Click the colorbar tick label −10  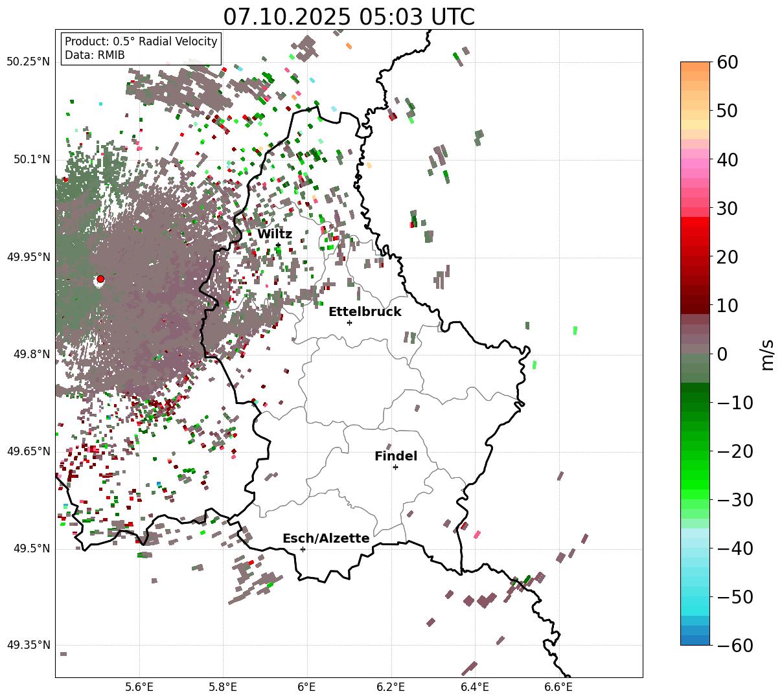735,403
